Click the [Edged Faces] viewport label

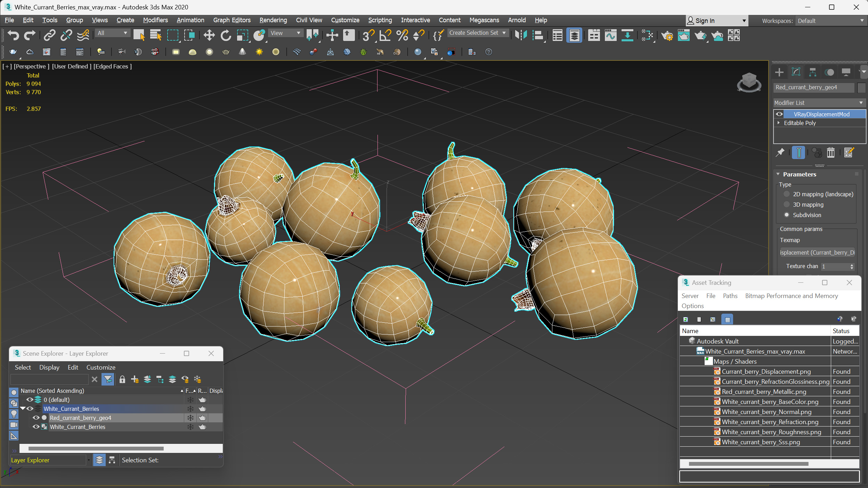(112, 66)
